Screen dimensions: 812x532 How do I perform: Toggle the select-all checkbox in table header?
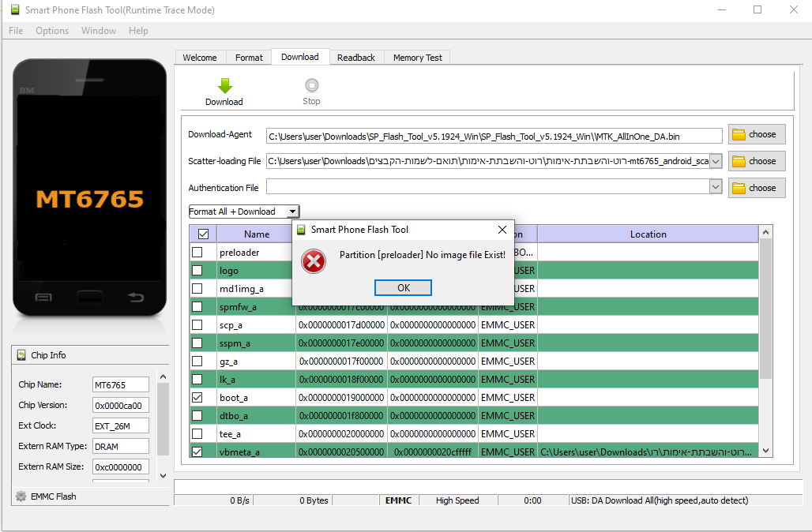coord(203,234)
